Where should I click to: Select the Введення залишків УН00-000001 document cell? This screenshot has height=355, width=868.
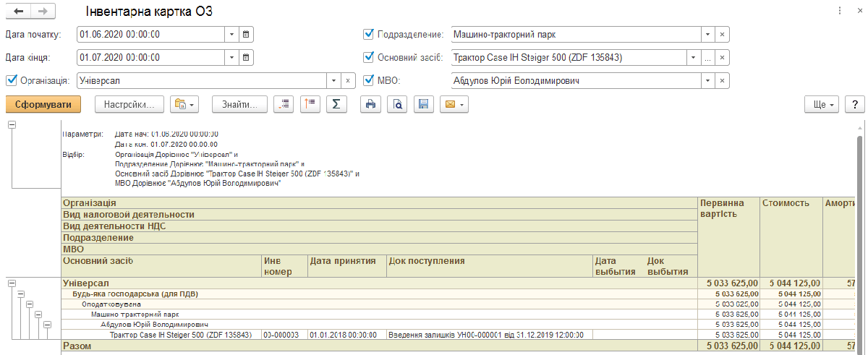coord(490,335)
